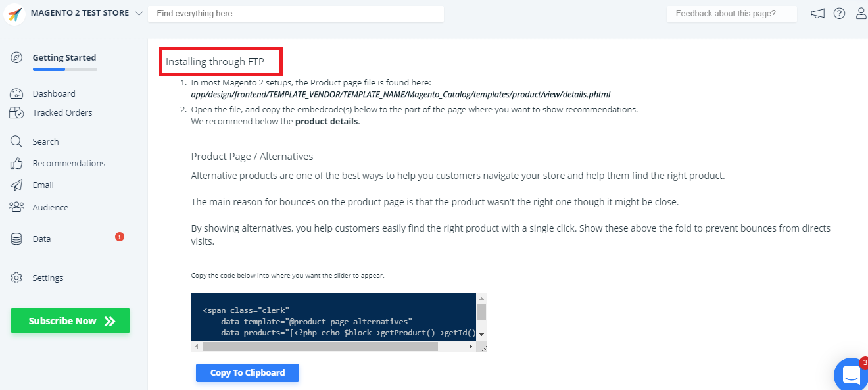Click the Getting Started compass icon
This screenshot has height=390, width=868.
16,57
